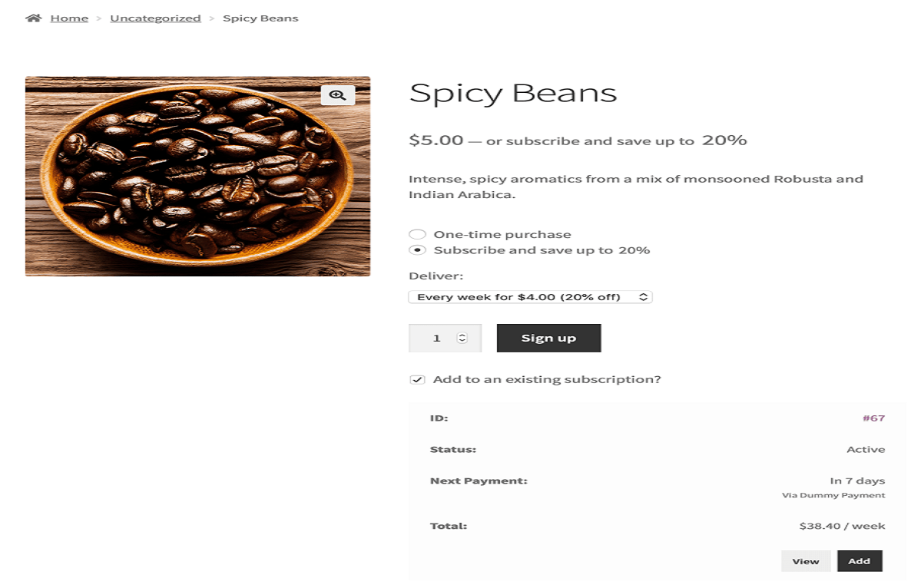Click "View" for subscription #67
The height and width of the screenshot is (588, 911).
coord(806,560)
